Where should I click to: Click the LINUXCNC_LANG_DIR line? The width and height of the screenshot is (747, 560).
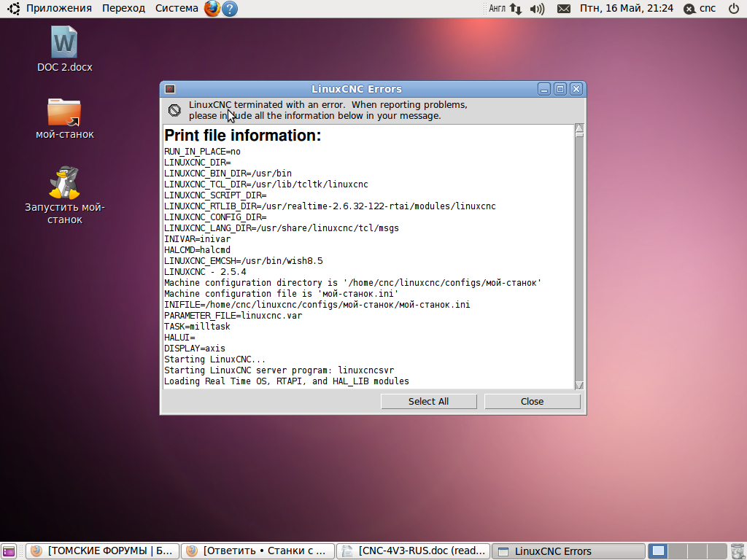(x=281, y=228)
